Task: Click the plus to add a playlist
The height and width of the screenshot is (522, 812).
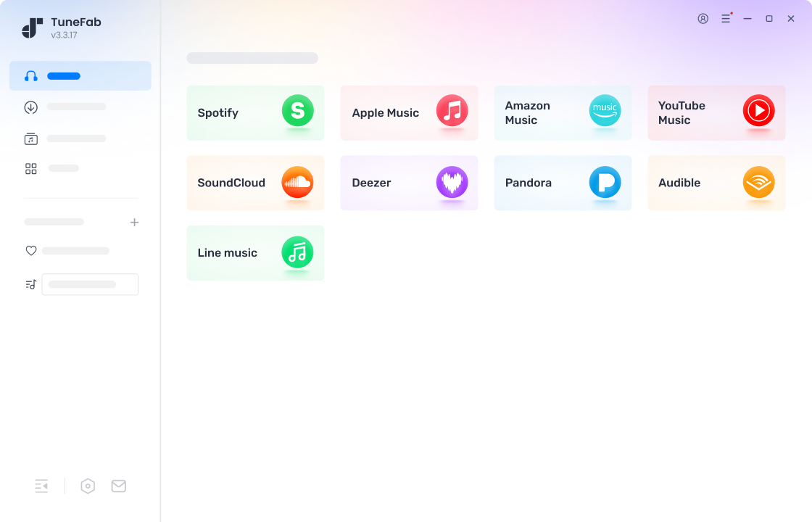Action: click(134, 222)
